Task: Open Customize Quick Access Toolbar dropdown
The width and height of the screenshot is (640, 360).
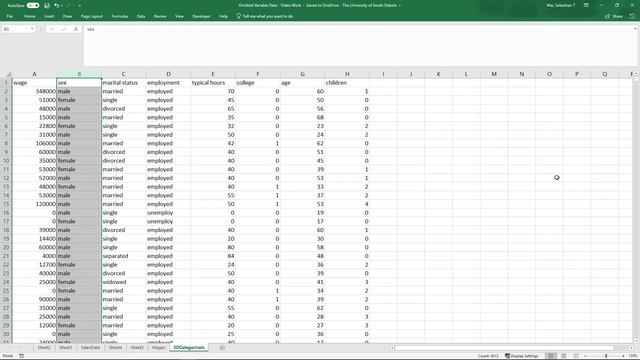Action: (80, 5)
